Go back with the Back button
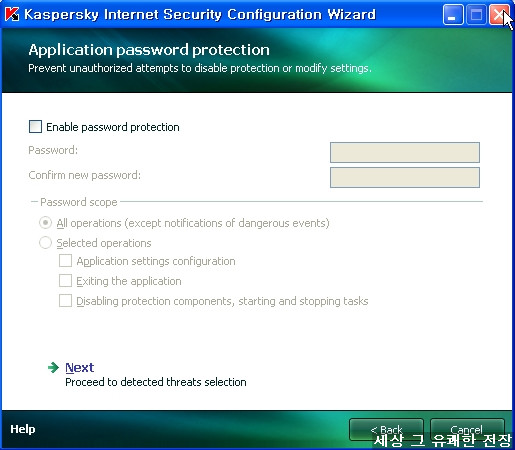Screen dimensions: 515x450 coord(386,430)
